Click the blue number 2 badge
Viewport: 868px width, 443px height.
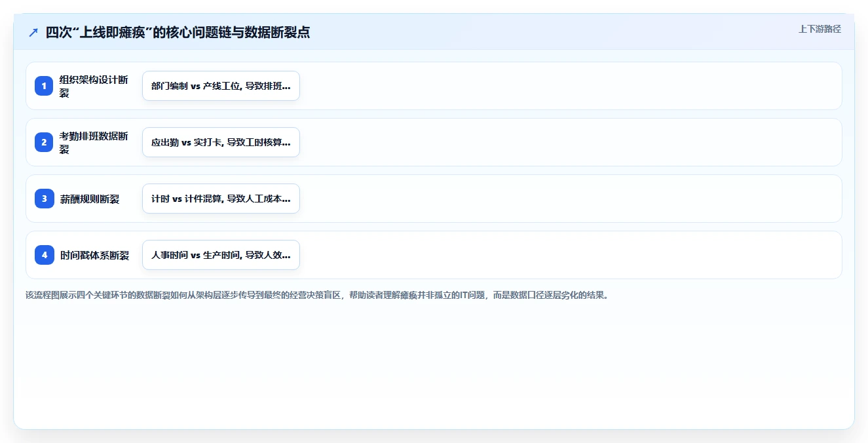pyautogui.click(x=45, y=142)
